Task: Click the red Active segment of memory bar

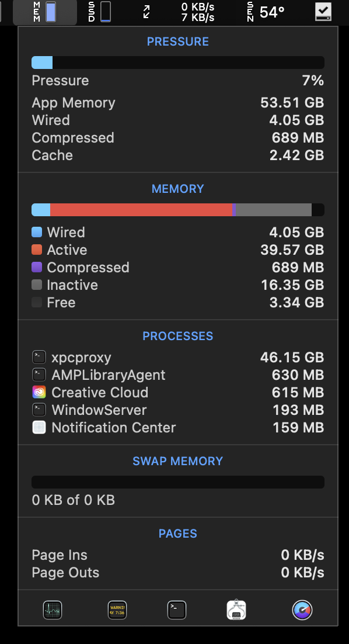Action: click(x=141, y=209)
